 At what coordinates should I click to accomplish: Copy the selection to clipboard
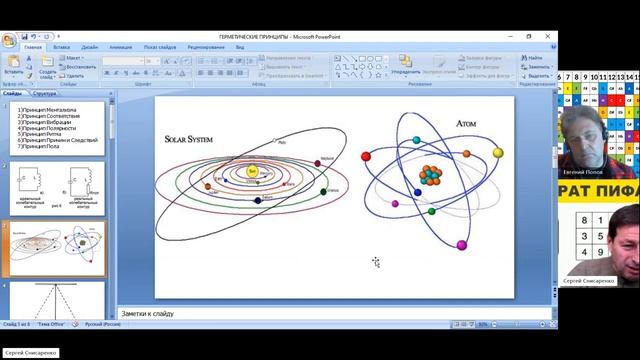click(29, 67)
